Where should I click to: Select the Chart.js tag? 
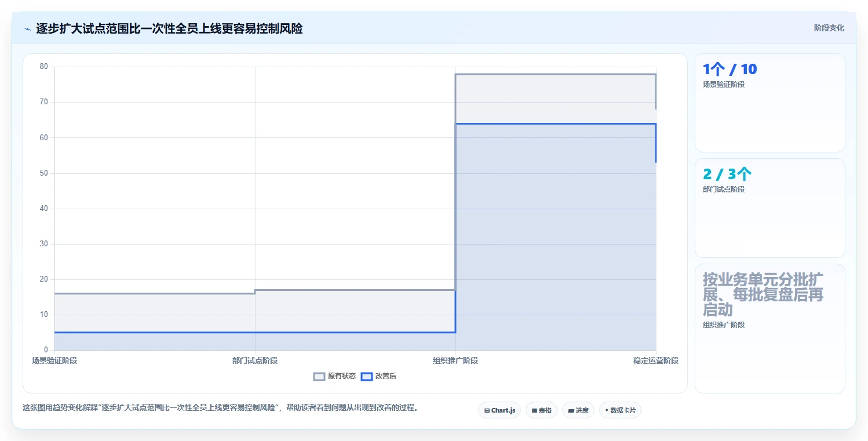click(499, 410)
